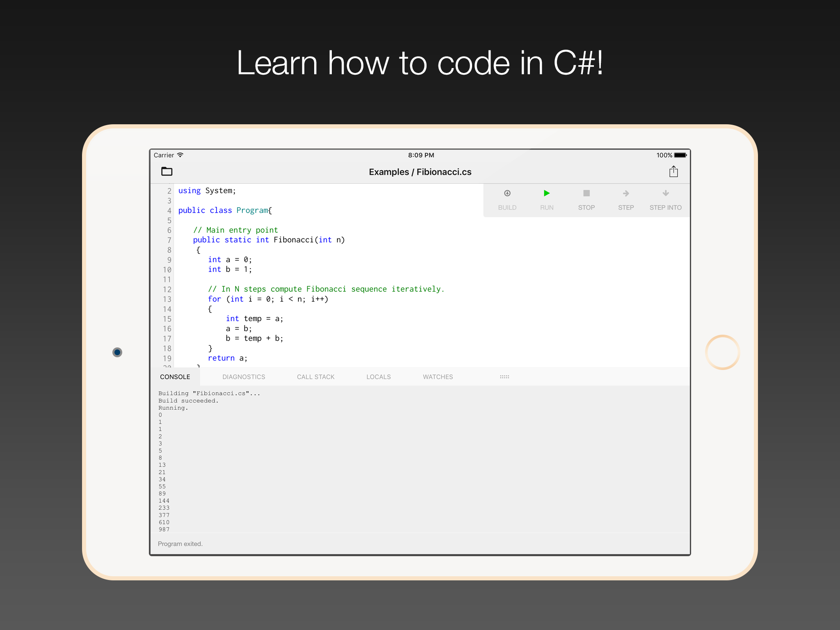Tap the share export icon
The width and height of the screenshot is (840, 630).
(673, 171)
